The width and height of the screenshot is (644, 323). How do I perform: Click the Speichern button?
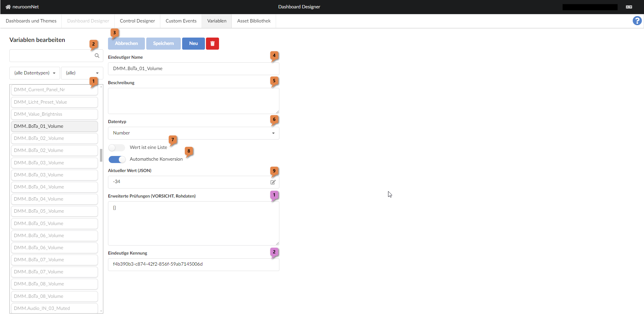point(163,43)
